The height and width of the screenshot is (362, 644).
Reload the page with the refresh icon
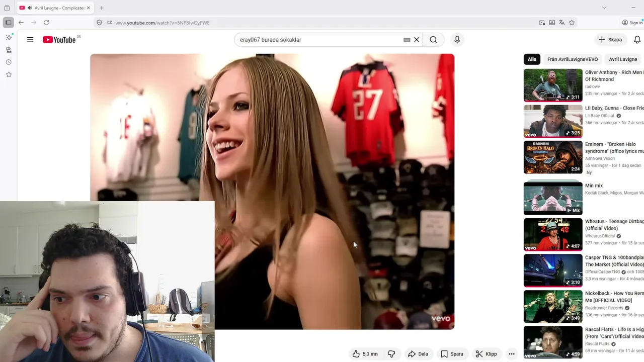[46, 23]
